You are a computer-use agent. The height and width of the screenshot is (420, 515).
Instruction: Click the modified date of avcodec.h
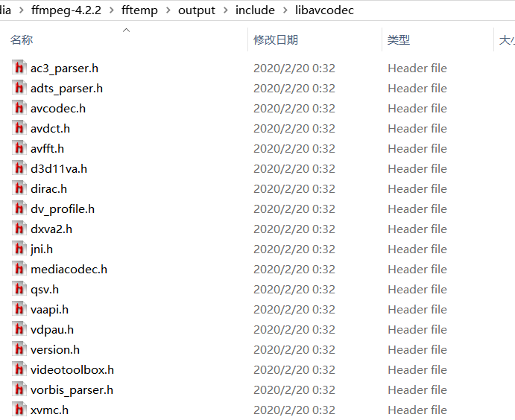coord(294,109)
